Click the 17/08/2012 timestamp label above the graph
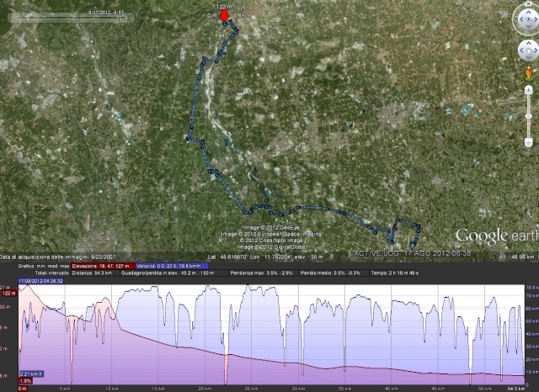Viewport: 539px width, 392px height. click(x=41, y=281)
